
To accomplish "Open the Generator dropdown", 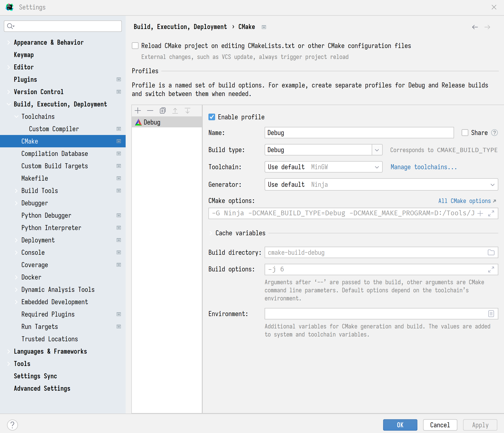I will coord(492,185).
